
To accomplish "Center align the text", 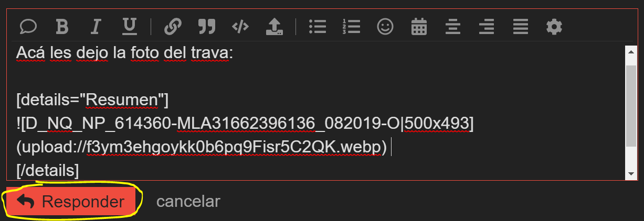I will coord(452,26).
